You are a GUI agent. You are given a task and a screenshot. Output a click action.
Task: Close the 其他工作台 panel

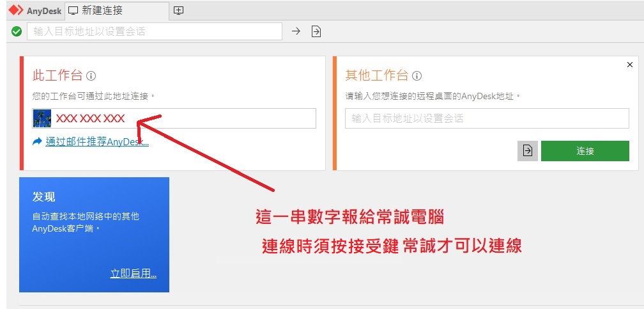[630, 65]
